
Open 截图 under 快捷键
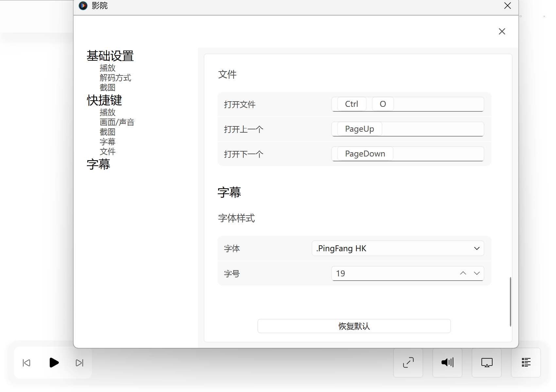pos(108,132)
